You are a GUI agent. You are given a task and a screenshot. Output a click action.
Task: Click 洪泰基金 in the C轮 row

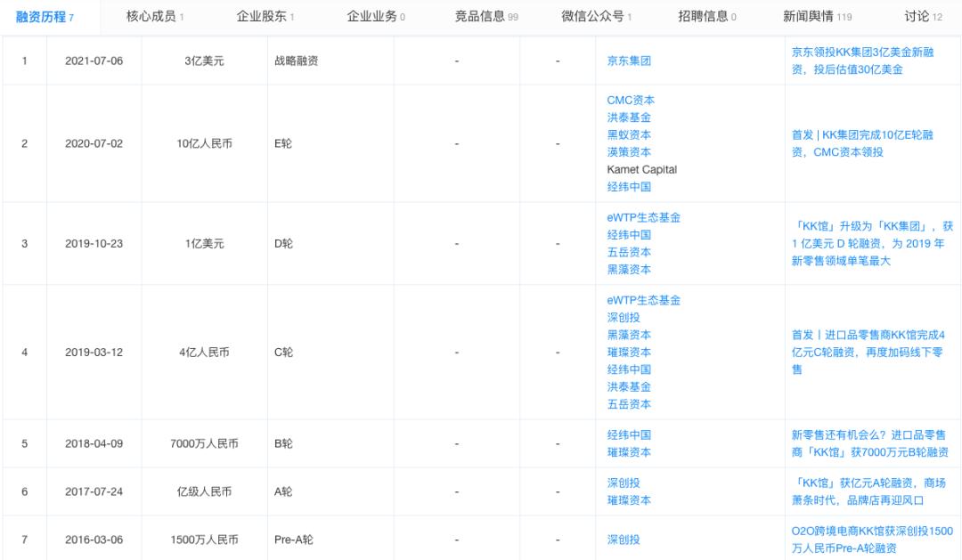pos(629,386)
